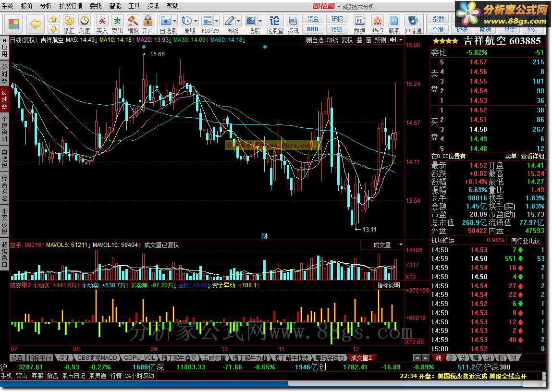Toggle 叠 overlay mode
The width and height of the screenshot is (552, 392).
coord(359,40)
